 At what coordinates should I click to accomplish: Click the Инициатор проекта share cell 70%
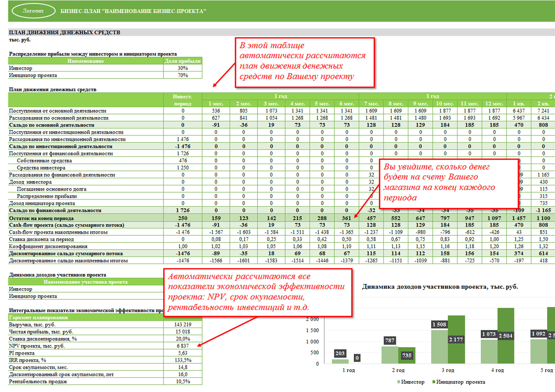click(183, 75)
